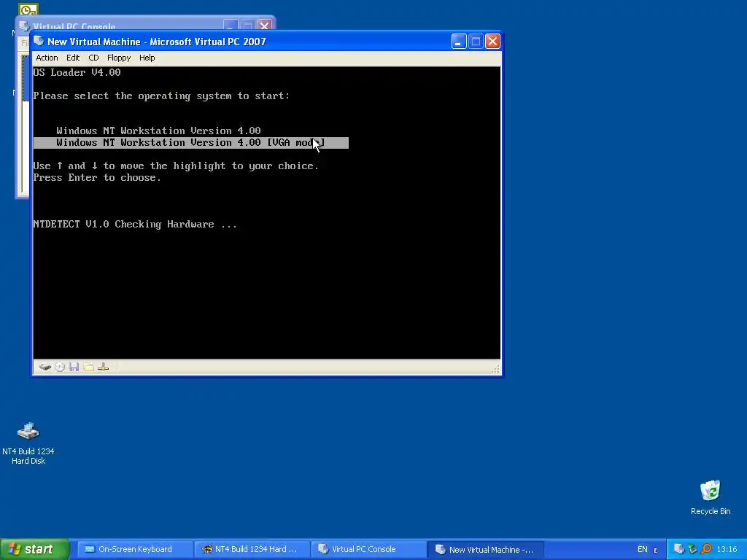Minimize the New Virtual Machine window
Viewport: 747px width, 560px height.
click(458, 42)
